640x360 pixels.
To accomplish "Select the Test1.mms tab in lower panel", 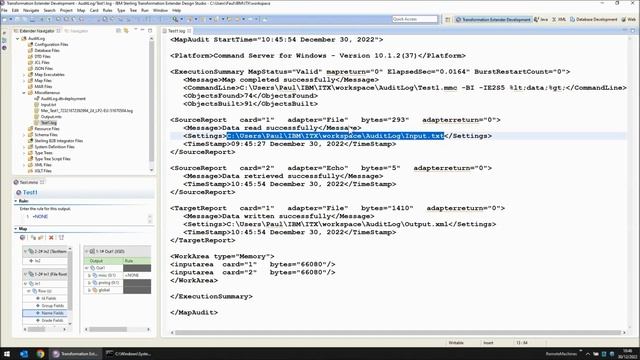I will click(29, 182).
